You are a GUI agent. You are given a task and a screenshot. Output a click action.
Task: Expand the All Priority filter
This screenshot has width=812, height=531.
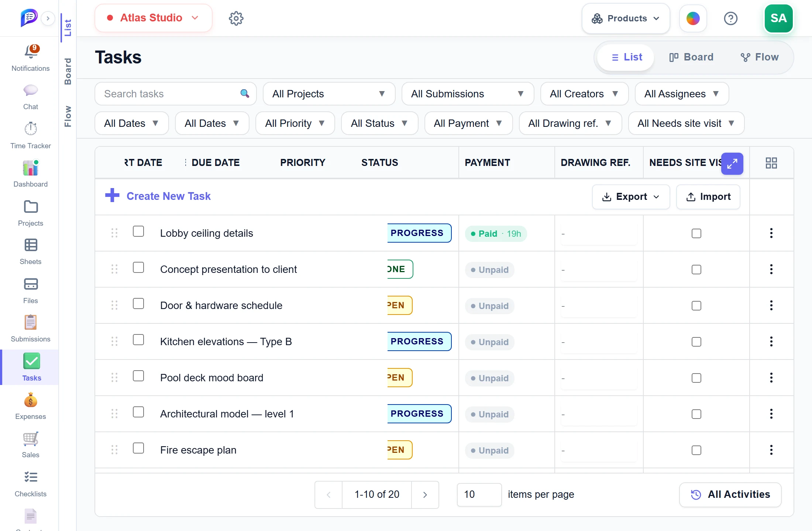(x=295, y=123)
